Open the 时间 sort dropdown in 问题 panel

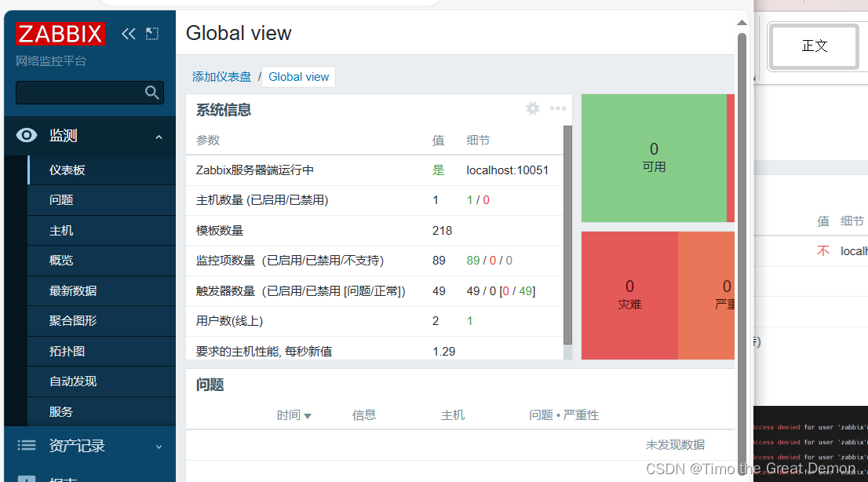[x=295, y=414]
